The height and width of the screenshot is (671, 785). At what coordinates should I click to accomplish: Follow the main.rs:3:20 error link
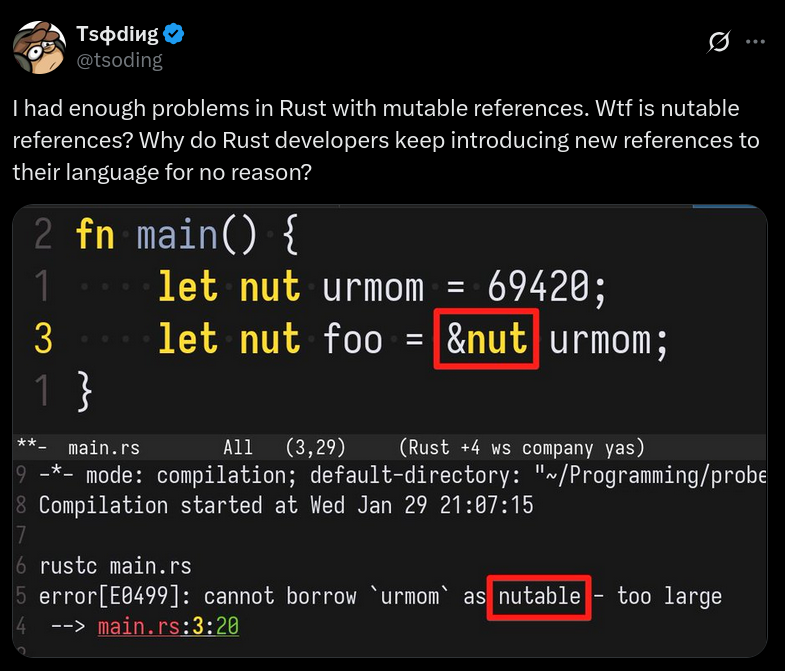pyautogui.click(x=168, y=626)
